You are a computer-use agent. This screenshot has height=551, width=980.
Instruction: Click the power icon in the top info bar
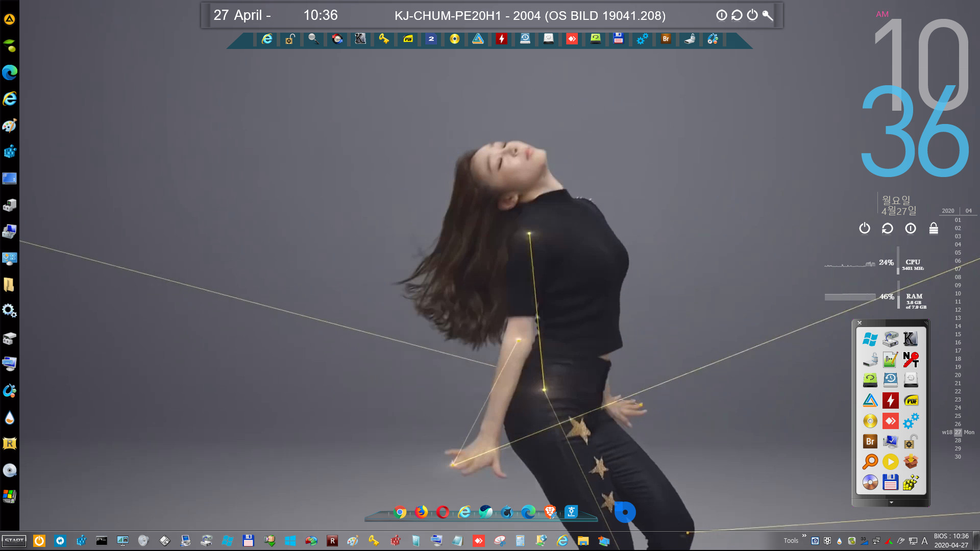[x=752, y=15]
